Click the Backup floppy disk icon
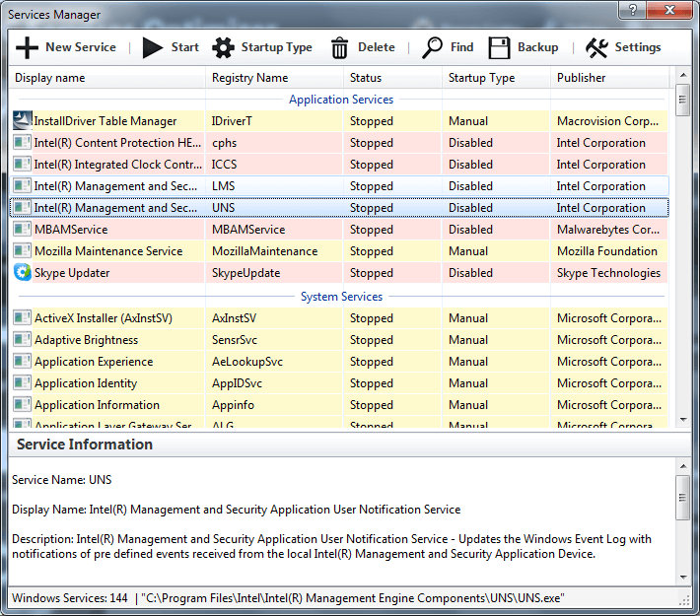This screenshot has height=616, width=700. pyautogui.click(x=500, y=47)
